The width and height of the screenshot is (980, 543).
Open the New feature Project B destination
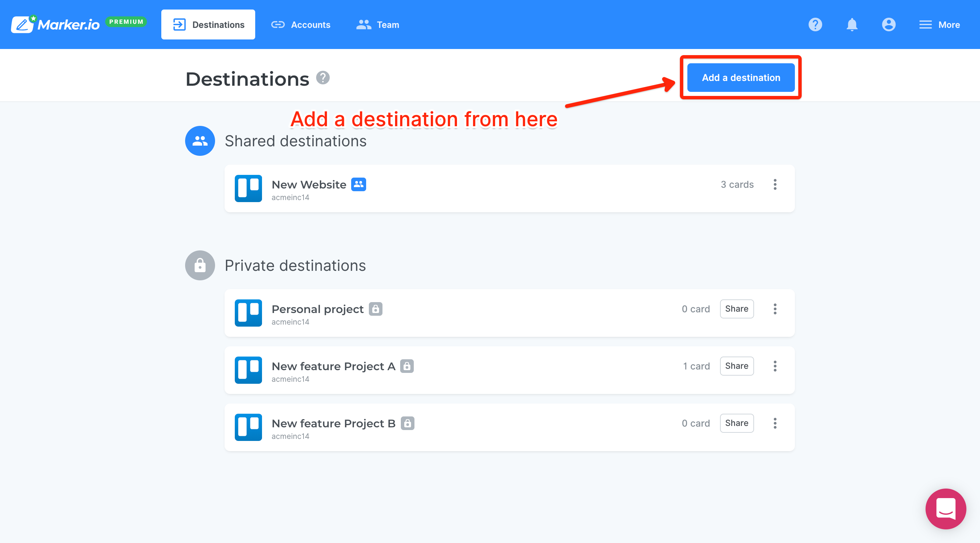333,423
